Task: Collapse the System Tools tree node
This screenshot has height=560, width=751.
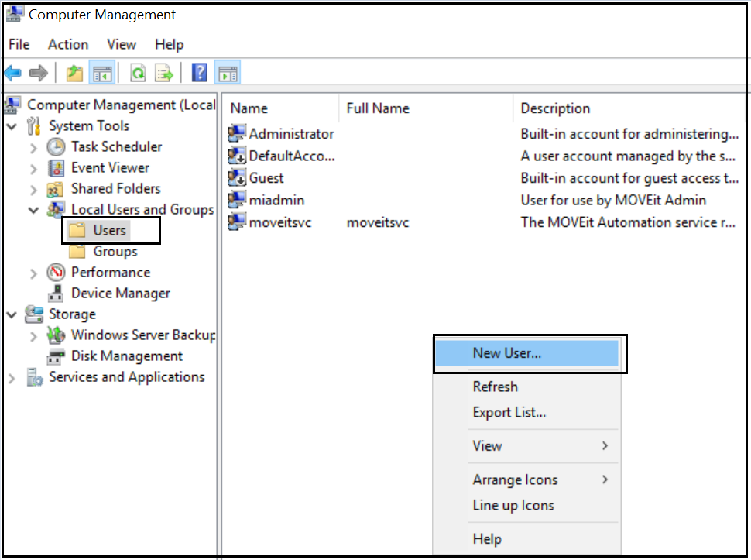Action: (x=12, y=126)
